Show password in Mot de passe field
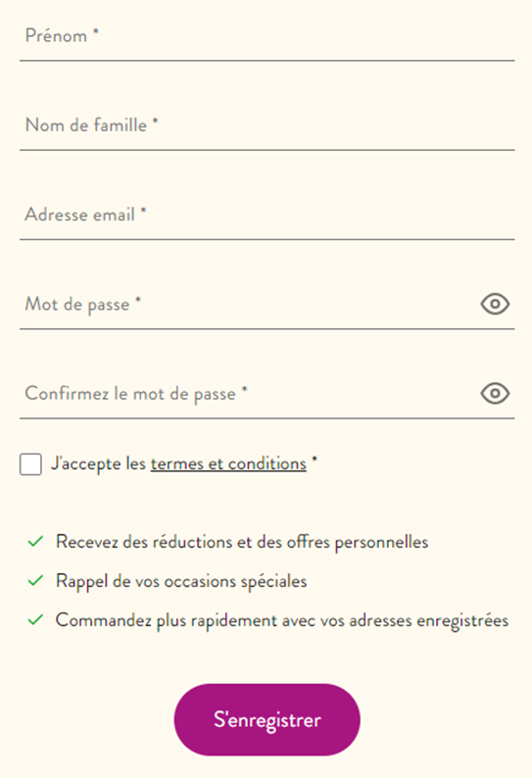This screenshot has width=532, height=778. tap(495, 304)
